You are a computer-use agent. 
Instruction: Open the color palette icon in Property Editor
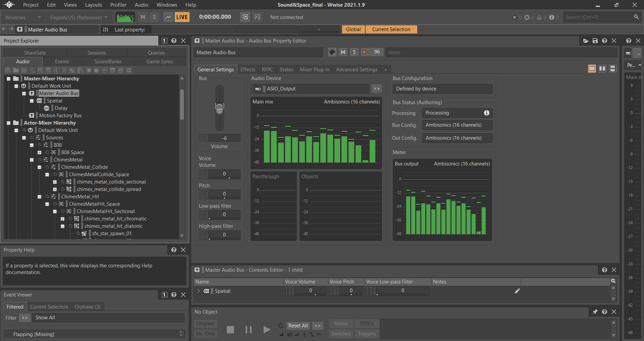click(x=332, y=52)
